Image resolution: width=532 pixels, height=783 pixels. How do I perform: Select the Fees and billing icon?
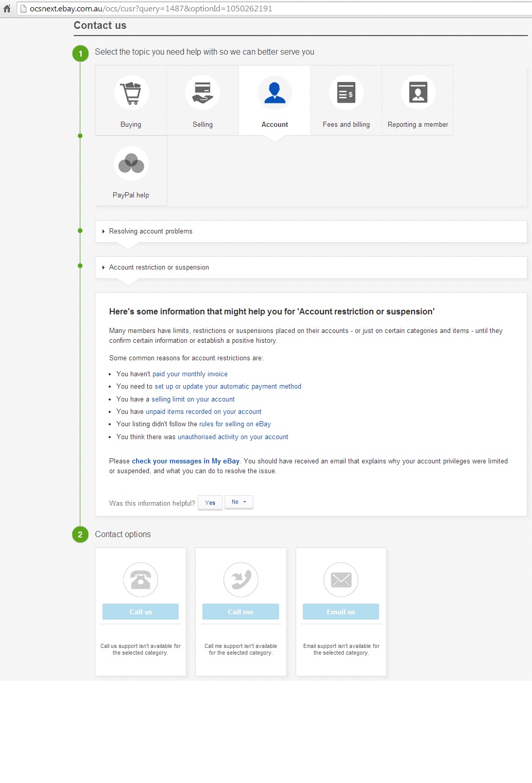click(346, 93)
